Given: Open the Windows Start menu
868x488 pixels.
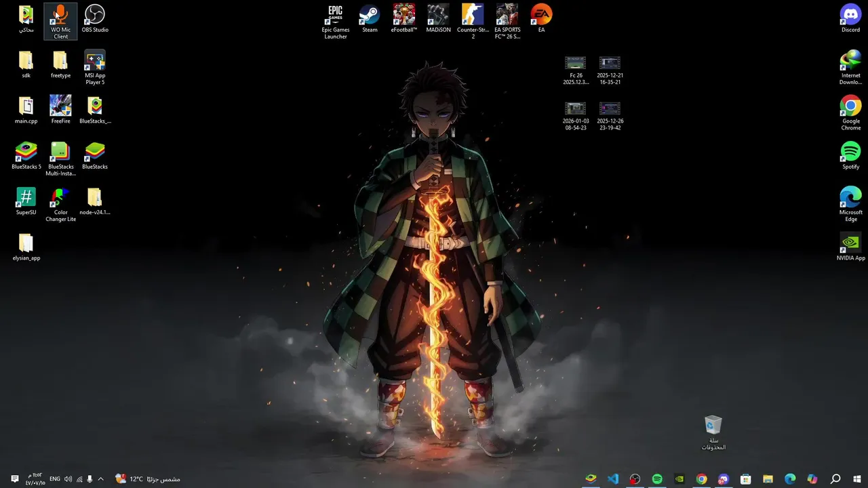Looking at the screenshot, I should (x=857, y=479).
